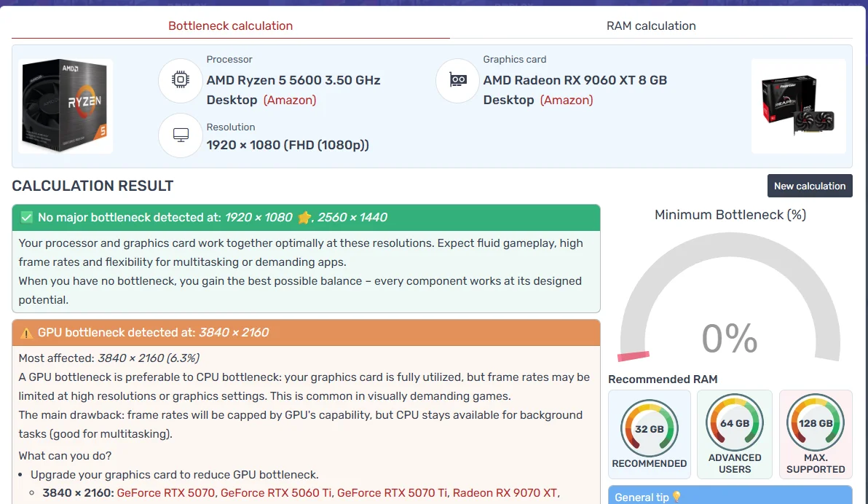
Task: Click the AMD Ryzen 5 5600 3.50 GHz text
Action: pos(293,80)
